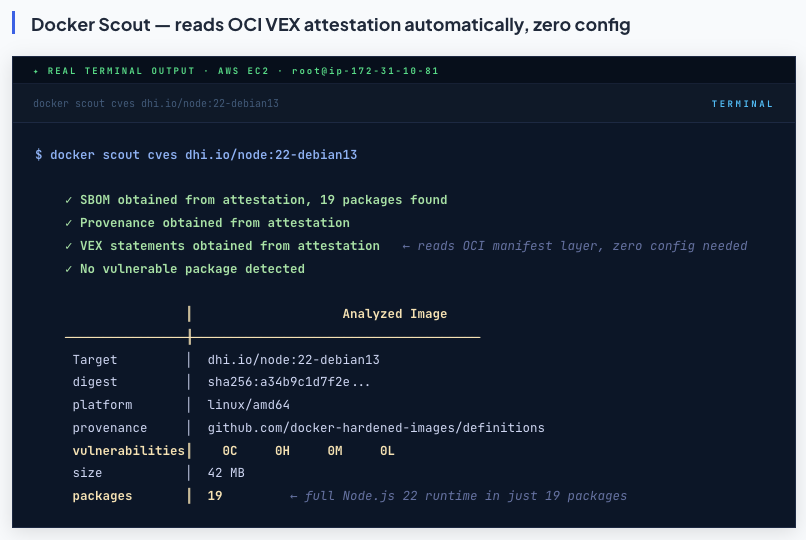Select the packages row label
Image resolution: width=806 pixels, height=540 pixels.
tap(102, 496)
